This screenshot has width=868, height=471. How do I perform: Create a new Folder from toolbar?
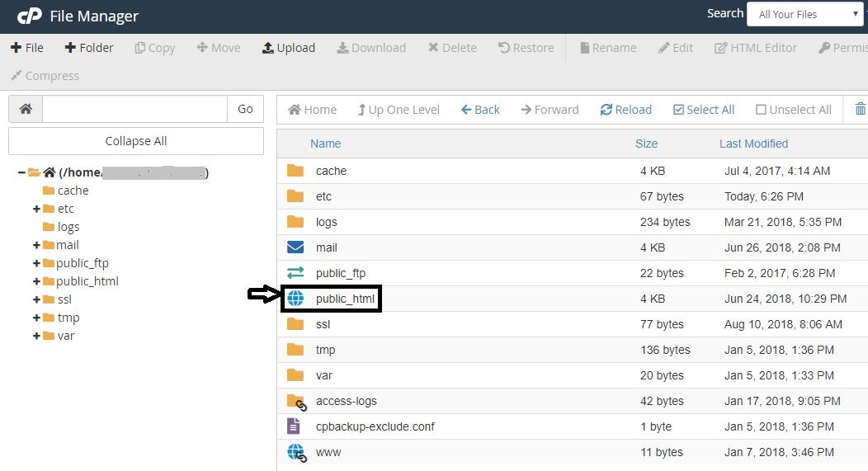(89, 48)
